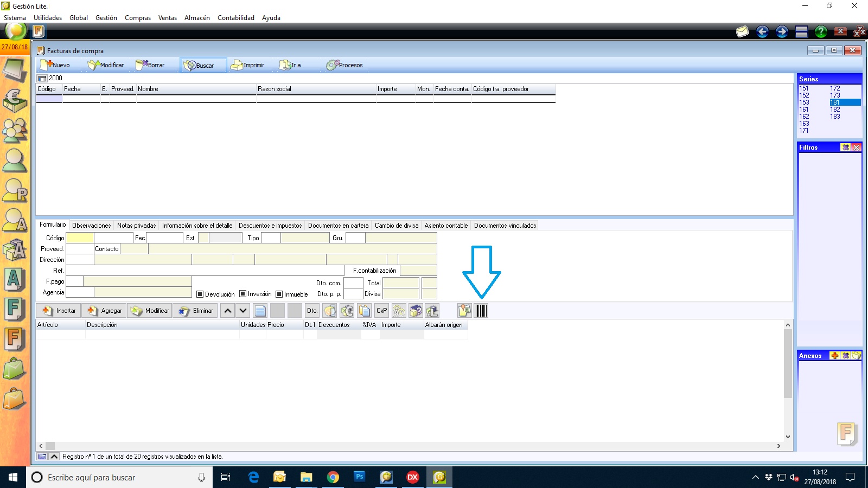
Task: Click the tile windows icon in top bar
Action: click(x=802, y=32)
